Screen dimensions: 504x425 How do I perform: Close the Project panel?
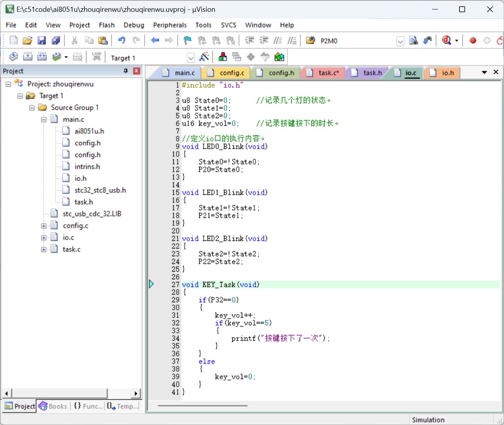coord(136,71)
